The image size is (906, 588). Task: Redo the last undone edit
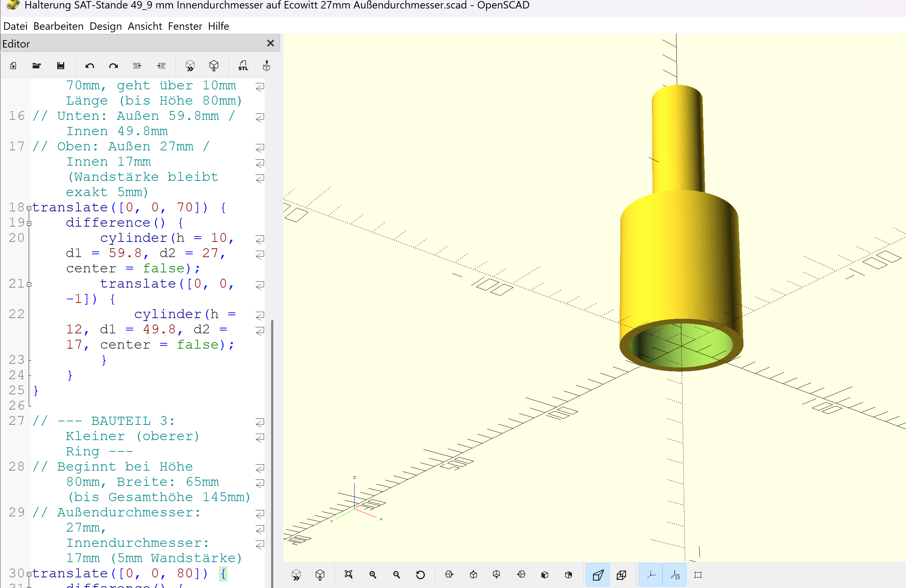tap(114, 65)
